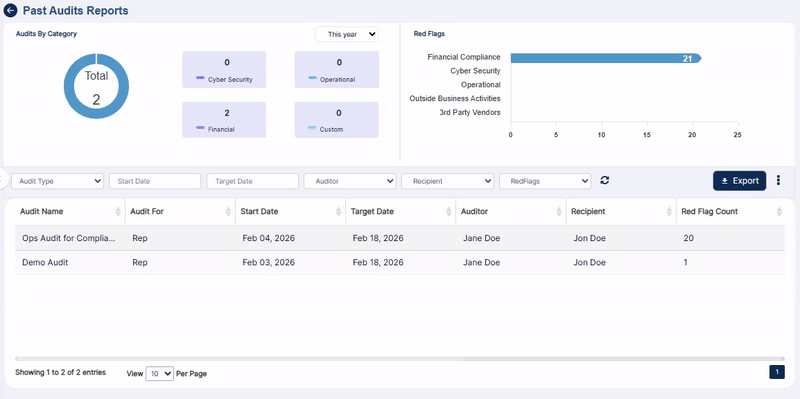The width and height of the screenshot is (800, 399).
Task: Select the Operational category card
Action: pos(337,69)
